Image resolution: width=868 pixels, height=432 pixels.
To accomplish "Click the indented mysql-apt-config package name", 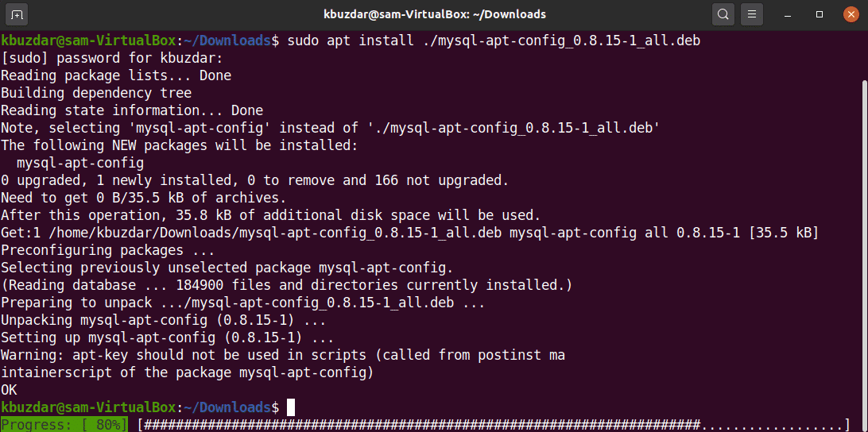I will coord(79,163).
